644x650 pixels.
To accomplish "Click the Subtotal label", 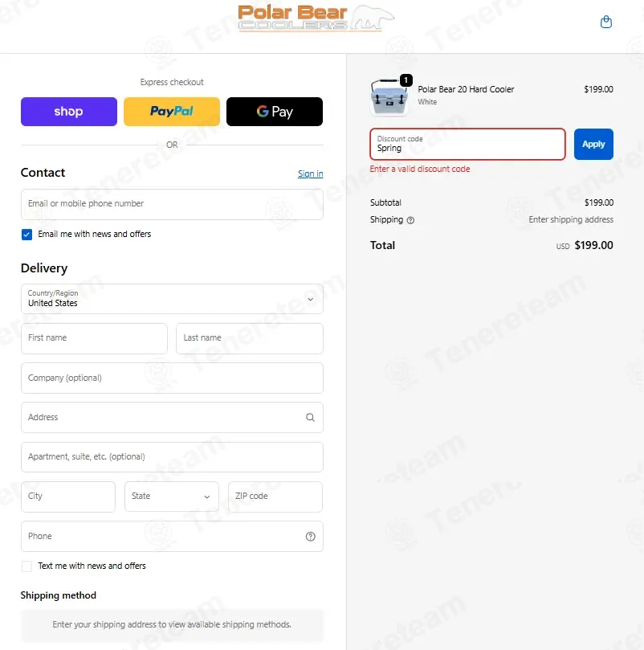I will tap(385, 202).
